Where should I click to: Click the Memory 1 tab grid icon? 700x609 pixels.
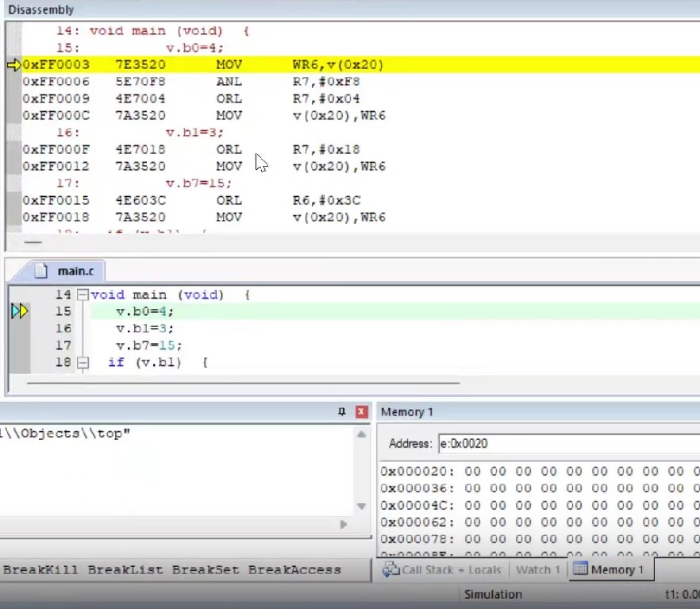click(580, 569)
